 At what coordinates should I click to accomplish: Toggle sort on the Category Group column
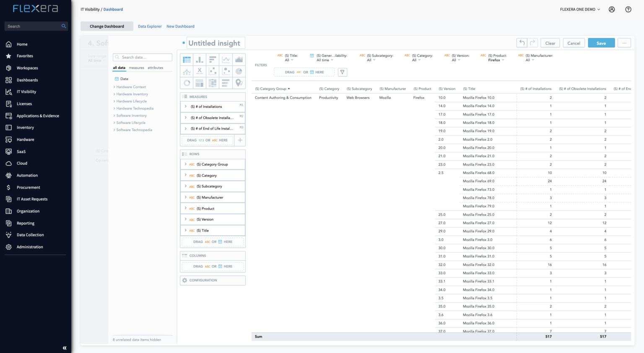272,88
